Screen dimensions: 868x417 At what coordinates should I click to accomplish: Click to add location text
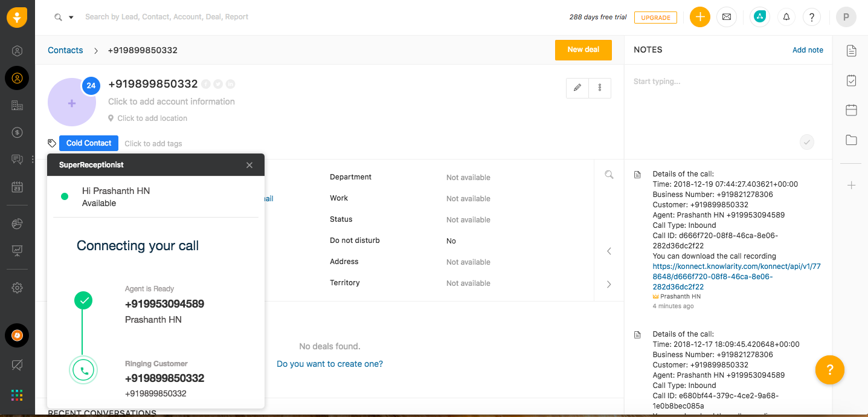[152, 118]
